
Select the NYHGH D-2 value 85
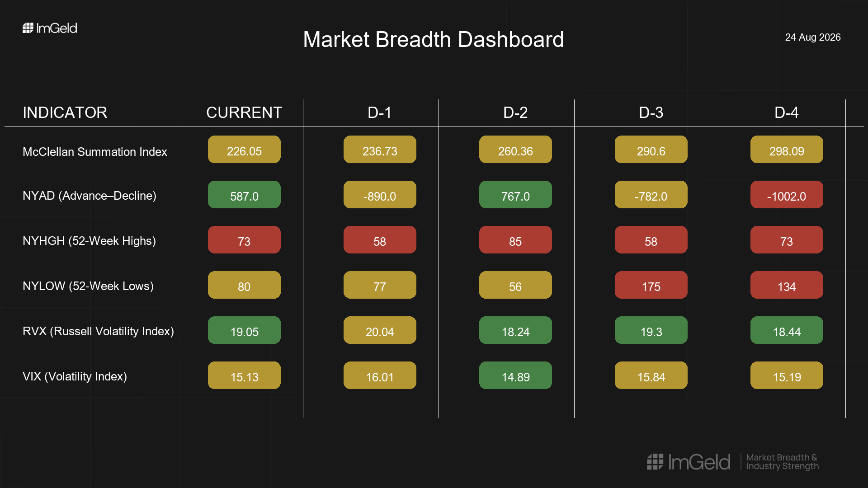515,240
